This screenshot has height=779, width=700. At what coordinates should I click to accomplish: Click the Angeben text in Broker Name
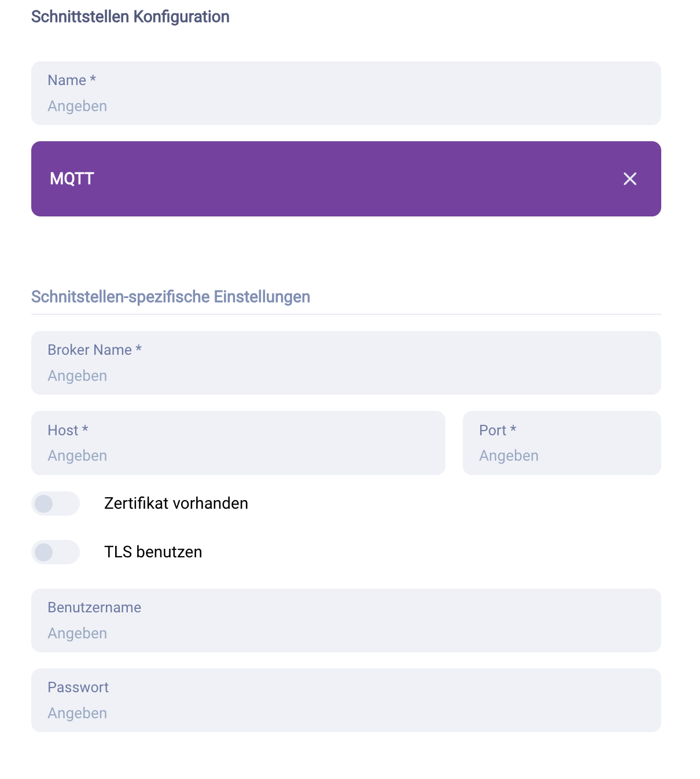77,376
